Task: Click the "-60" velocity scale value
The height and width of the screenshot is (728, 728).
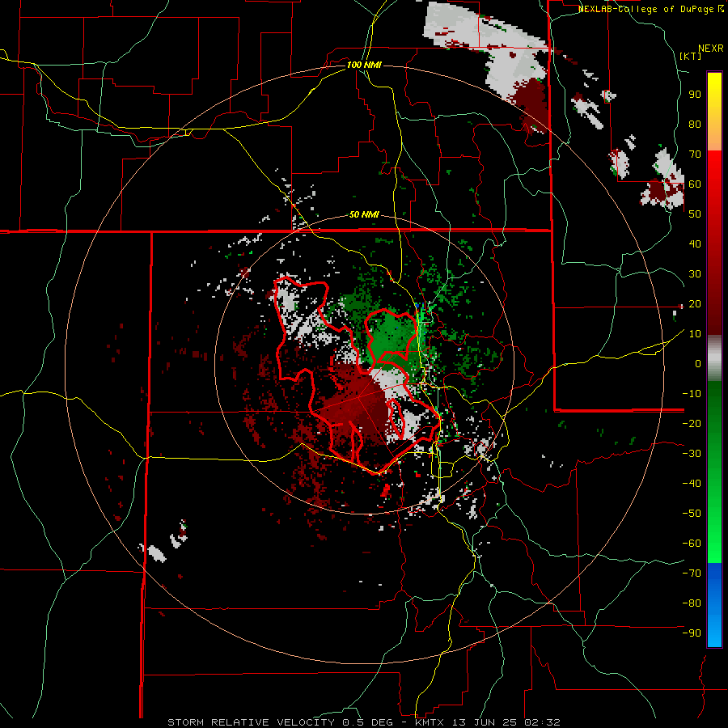Action: [x=692, y=544]
